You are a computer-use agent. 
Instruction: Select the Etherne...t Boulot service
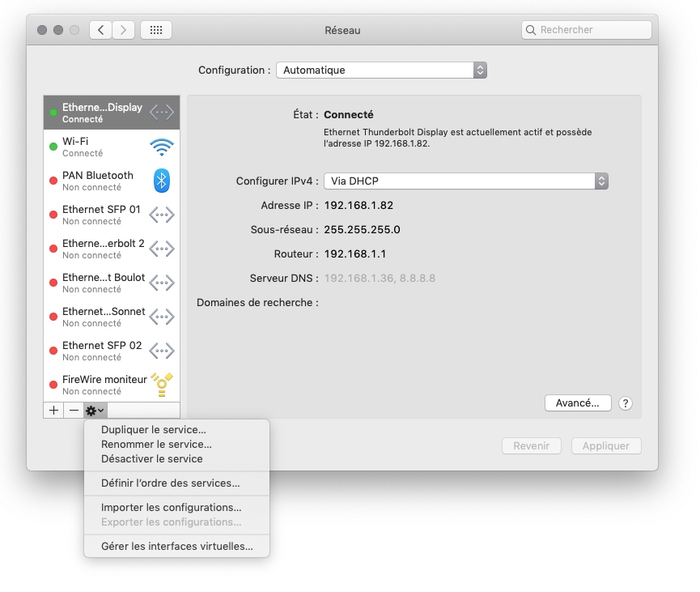(112, 283)
